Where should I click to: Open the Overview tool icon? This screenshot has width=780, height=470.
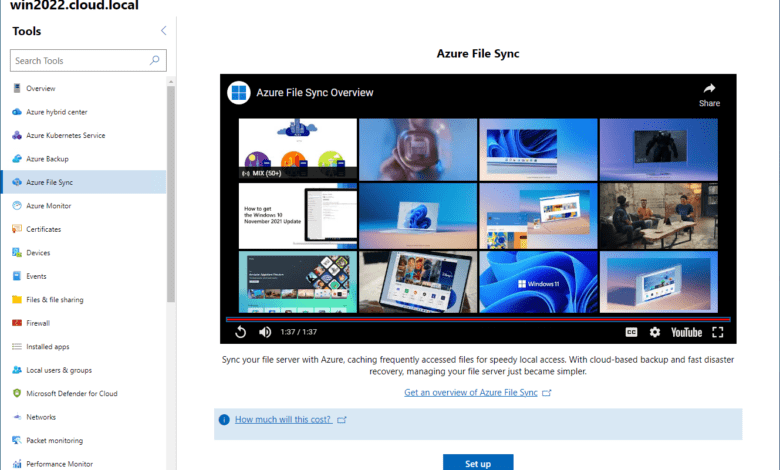coord(17,89)
